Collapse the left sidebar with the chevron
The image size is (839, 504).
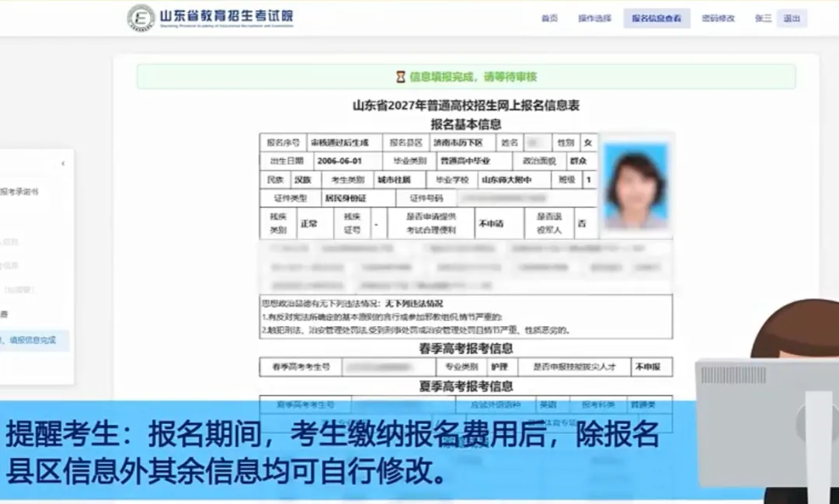pos(63,164)
